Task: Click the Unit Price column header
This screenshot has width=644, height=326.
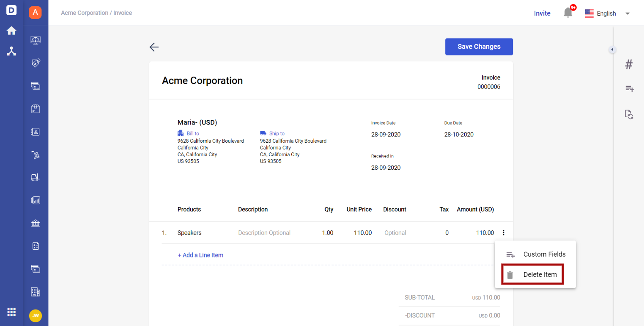Action: 359,210
